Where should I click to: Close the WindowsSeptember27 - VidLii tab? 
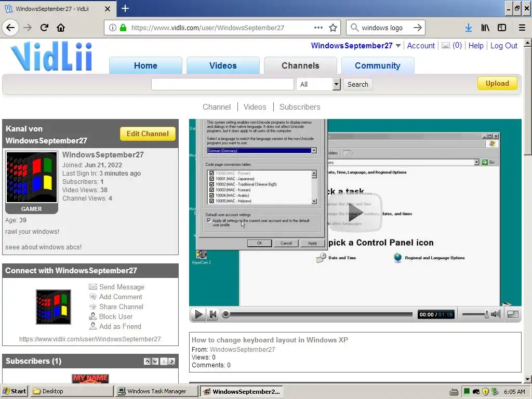[107, 9]
